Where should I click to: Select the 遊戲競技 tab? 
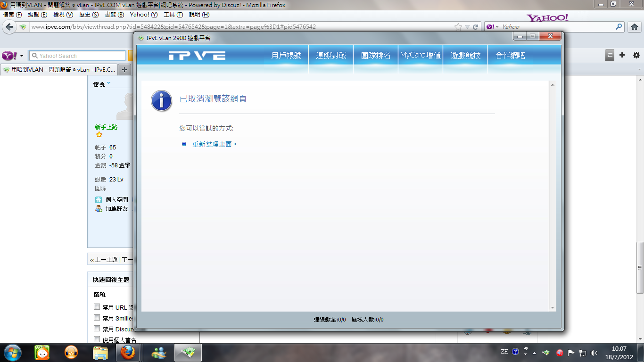coord(465,56)
